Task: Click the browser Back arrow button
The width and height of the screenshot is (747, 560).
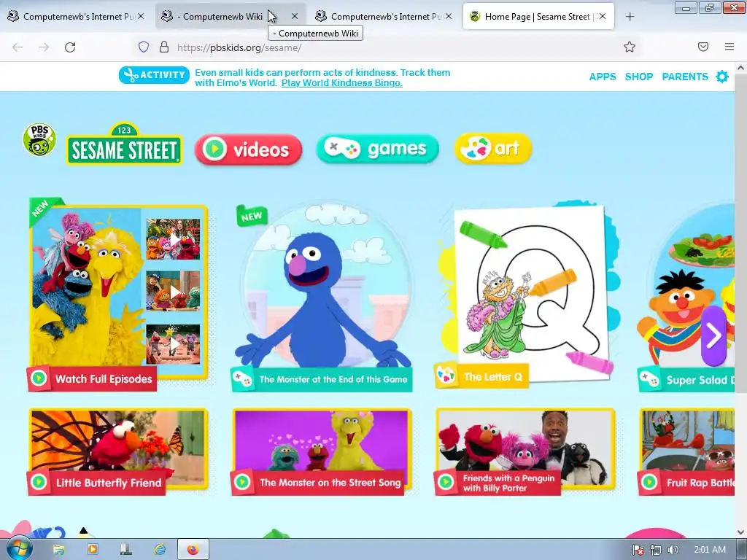Action: click(18, 47)
